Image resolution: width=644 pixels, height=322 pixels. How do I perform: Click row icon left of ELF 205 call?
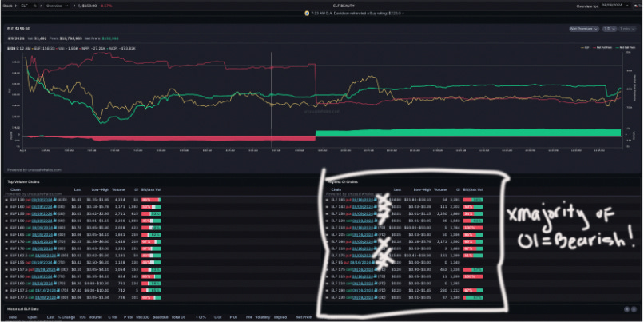[x=328, y=234]
